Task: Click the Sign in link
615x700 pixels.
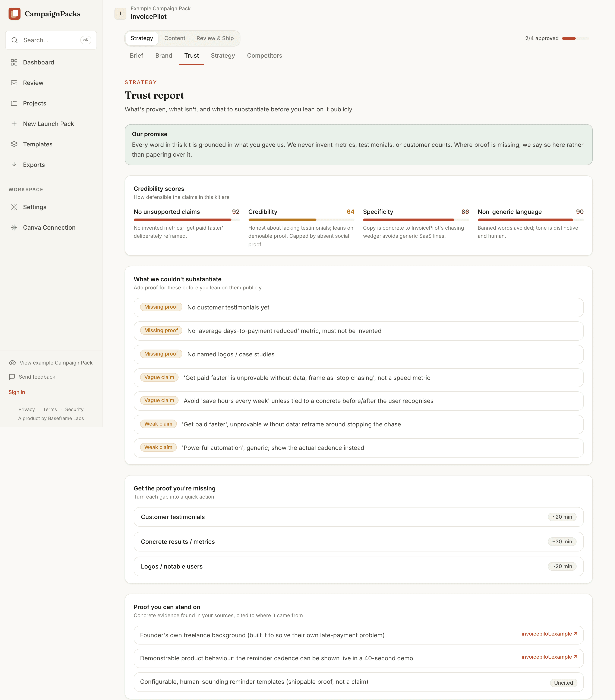Action: 17,392
